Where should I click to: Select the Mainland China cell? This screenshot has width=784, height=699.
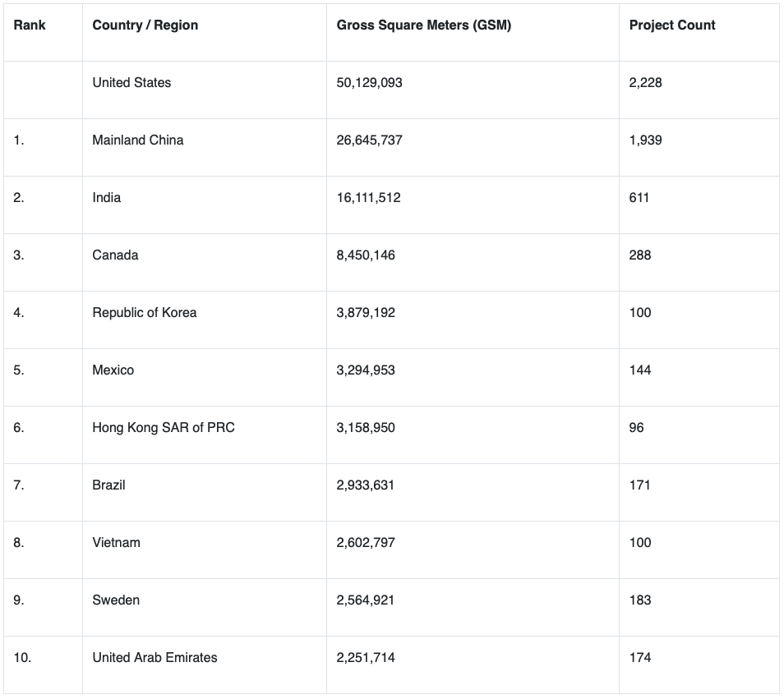tap(137, 140)
